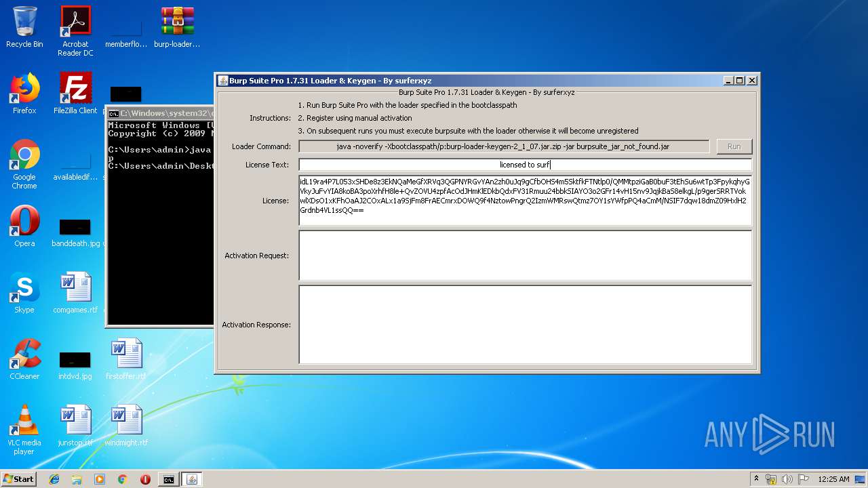
Task: Launch Acrobat Reader DC shortcut
Action: [75, 31]
